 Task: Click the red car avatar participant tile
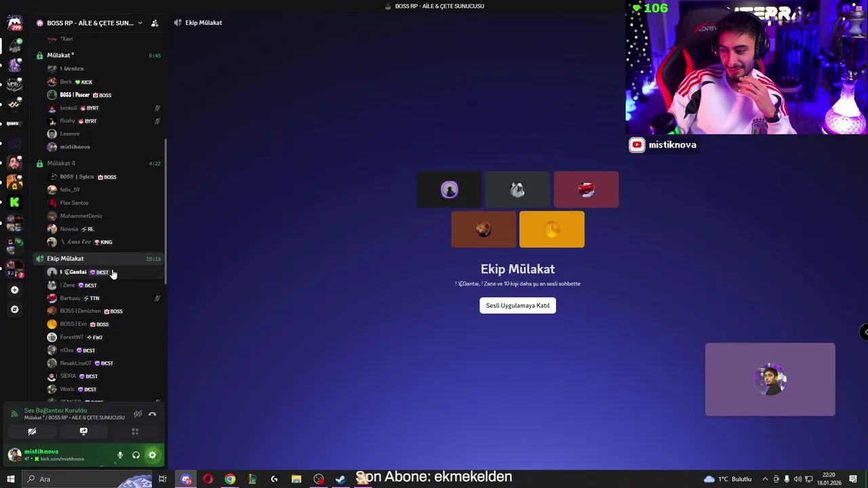[x=586, y=190]
